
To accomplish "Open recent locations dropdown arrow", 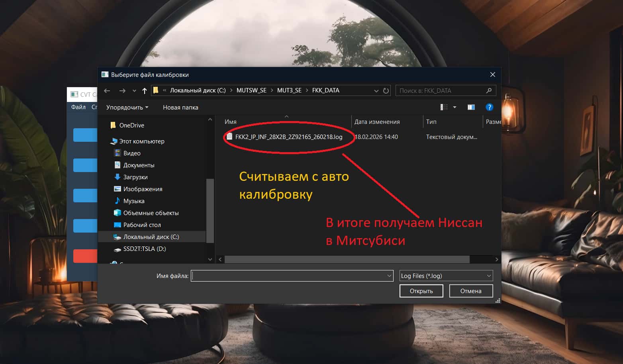I will click(134, 91).
